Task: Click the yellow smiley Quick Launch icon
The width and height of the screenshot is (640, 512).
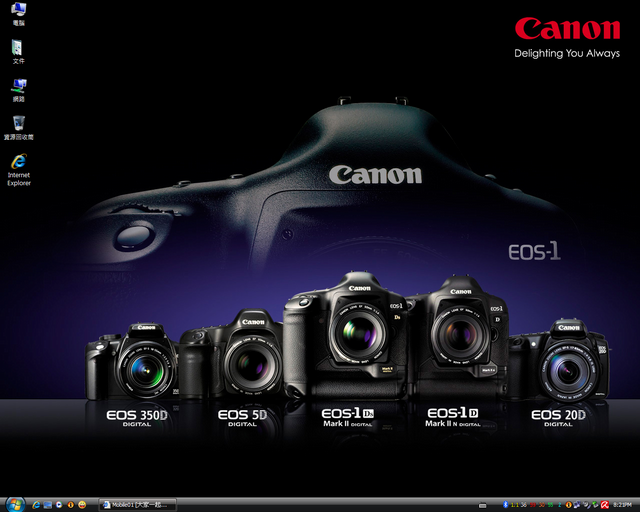Action: (82, 505)
